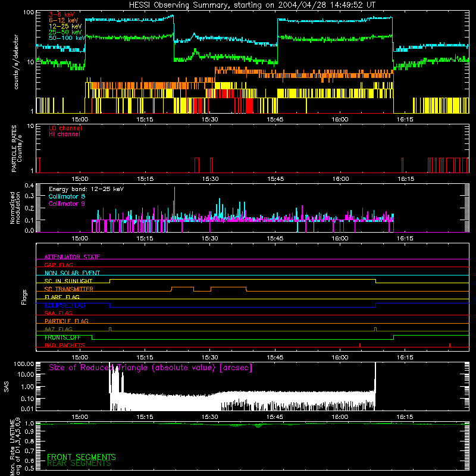
Task: Click the '100.00' tick on the SAS axis
Action: tap(24, 364)
